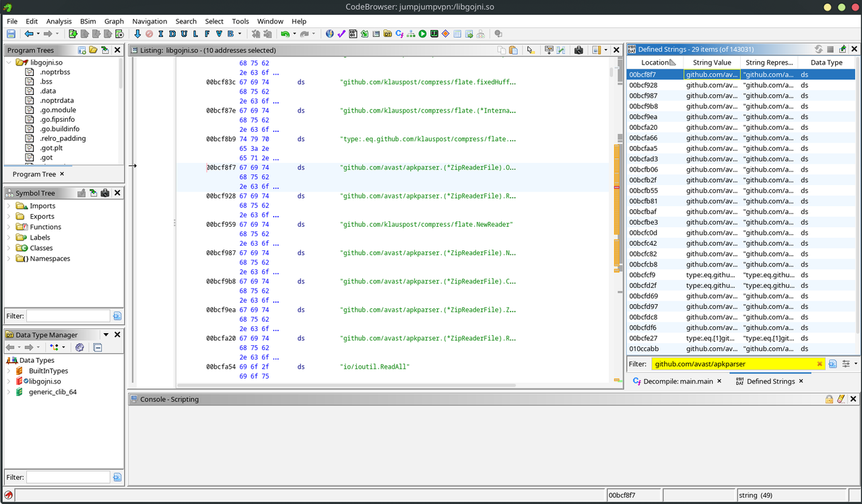Click the Defined Strings table settings icon
The width and height of the screenshot is (862, 504).
pyautogui.click(x=830, y=49)
